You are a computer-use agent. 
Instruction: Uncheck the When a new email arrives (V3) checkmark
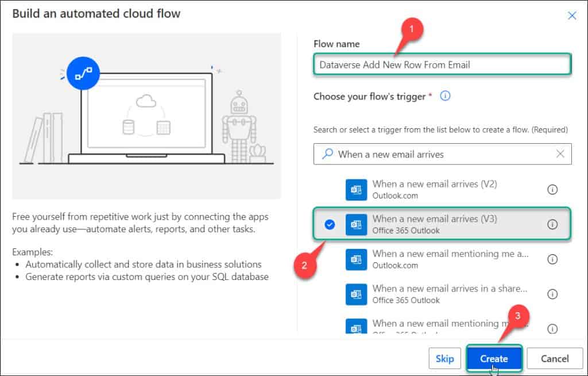330,225
